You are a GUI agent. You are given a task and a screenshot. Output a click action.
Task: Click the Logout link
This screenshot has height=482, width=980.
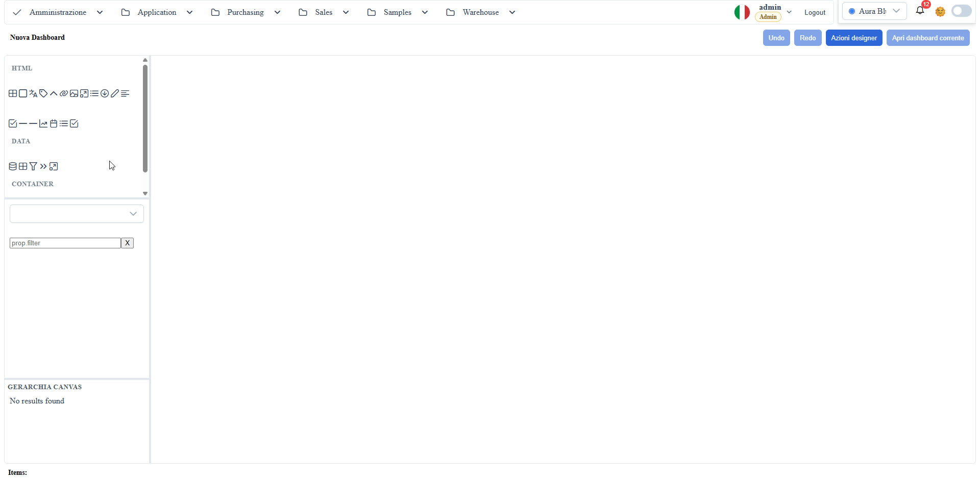815,12
